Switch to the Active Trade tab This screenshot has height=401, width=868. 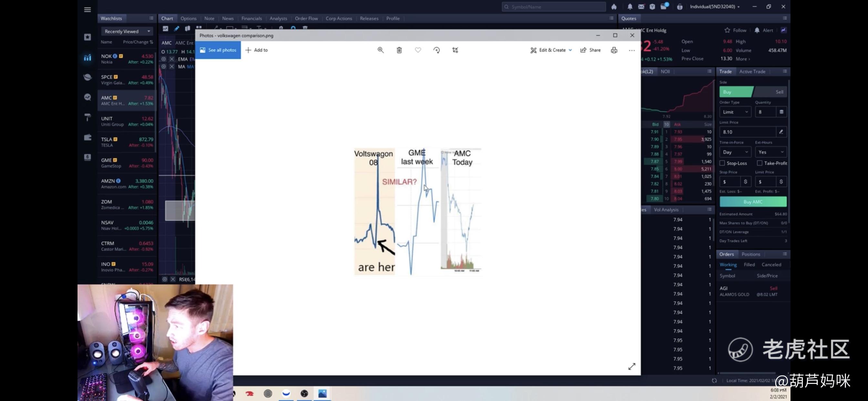pyautogui.click(x=752, y=71)
